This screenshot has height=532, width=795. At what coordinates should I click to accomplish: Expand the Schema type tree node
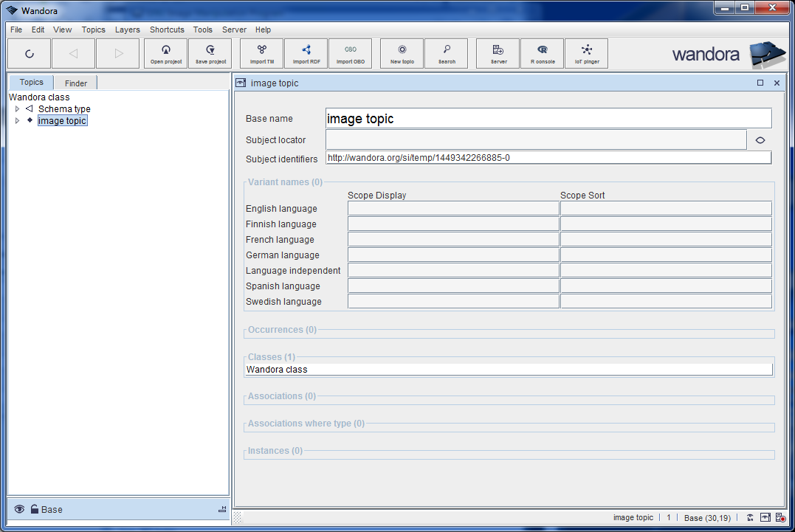(17, 108)
